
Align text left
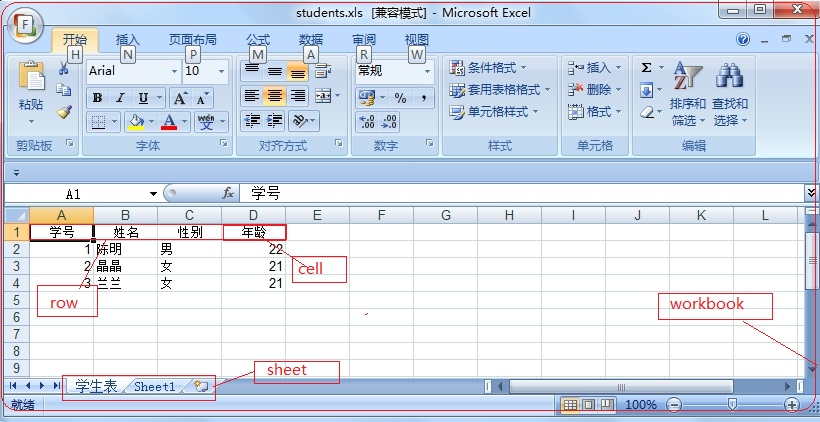[x=252, y=96]
